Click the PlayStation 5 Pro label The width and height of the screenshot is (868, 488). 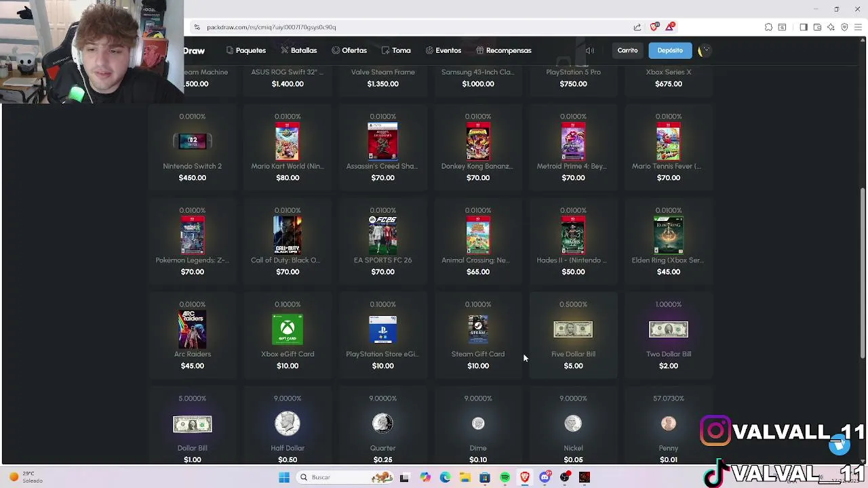(x=573, y=72)
